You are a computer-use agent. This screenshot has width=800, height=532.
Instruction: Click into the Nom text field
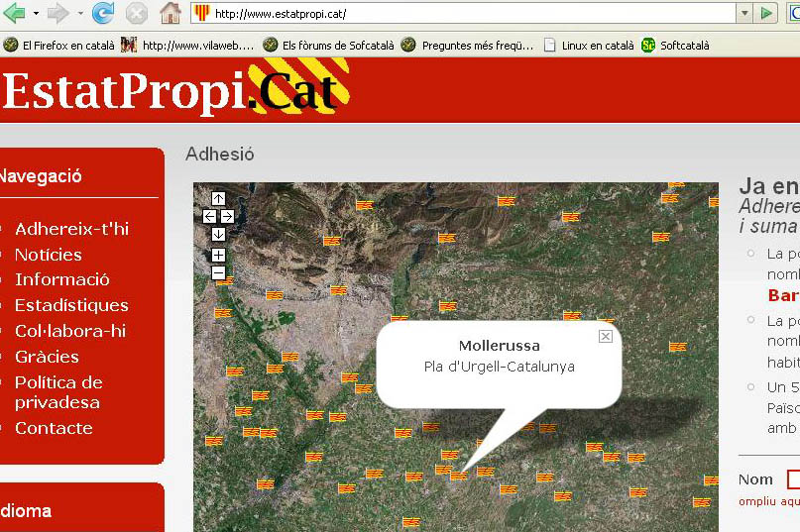[x=793, y=479]
